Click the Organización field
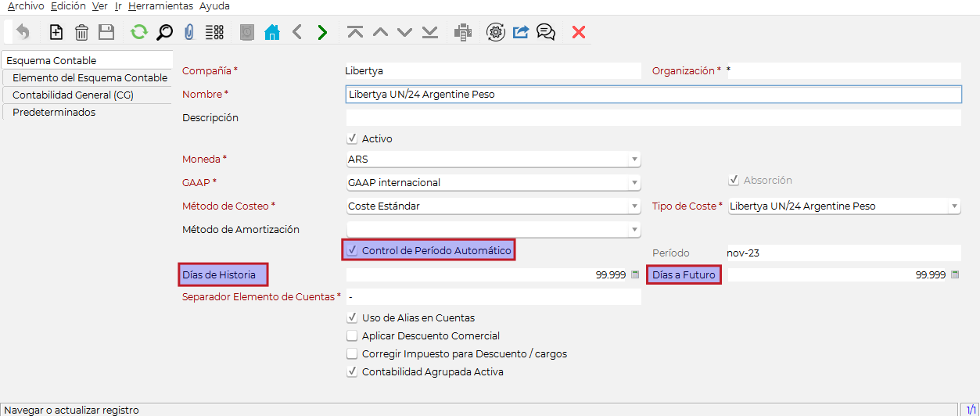The height and width of the screenshot is (416, 980). (x=843, y=70)
